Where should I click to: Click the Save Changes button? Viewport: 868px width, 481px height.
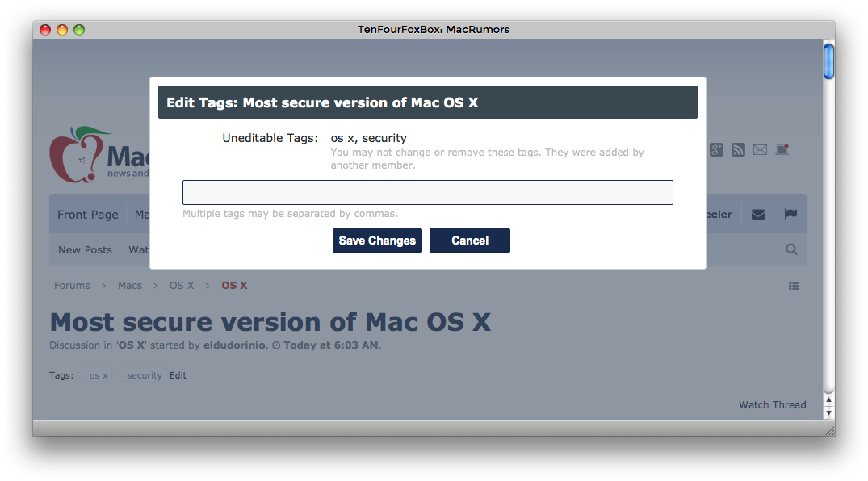click(x=377, y=240)
